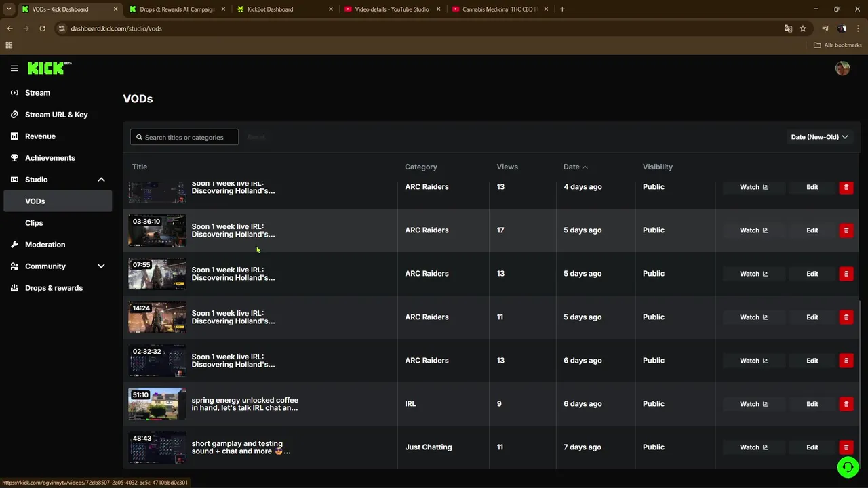The image size is (868, 488).
Task: Expand the Community sidebar section
Action: (x=101, y=266)
